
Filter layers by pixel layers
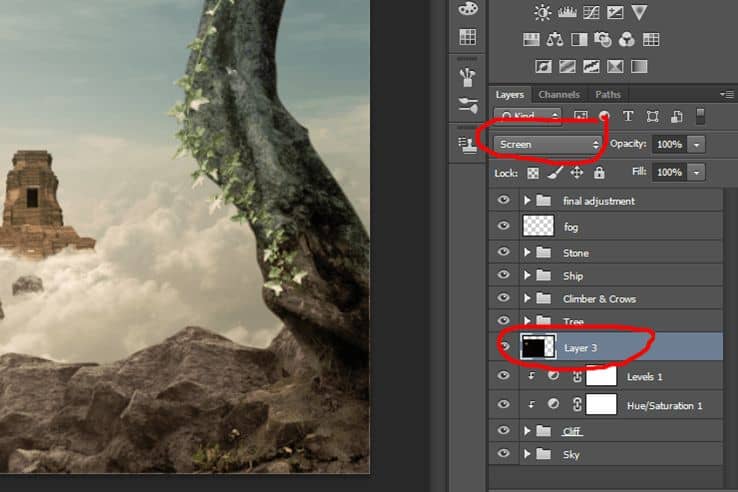(580, 116)
